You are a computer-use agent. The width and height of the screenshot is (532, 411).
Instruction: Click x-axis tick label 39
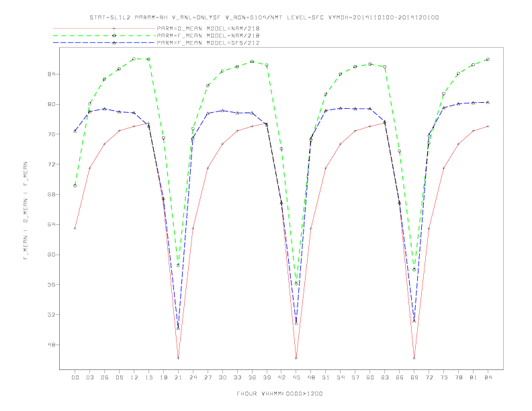267,377
